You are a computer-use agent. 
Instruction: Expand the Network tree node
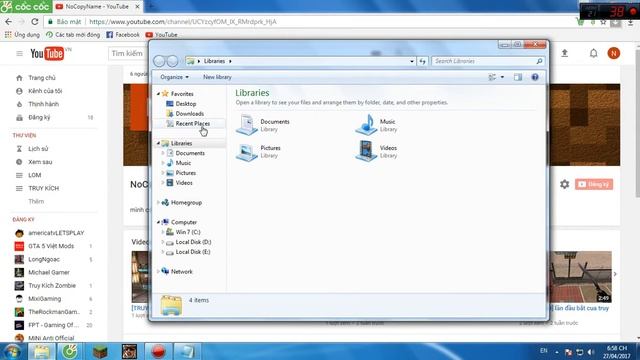(158, 271)
